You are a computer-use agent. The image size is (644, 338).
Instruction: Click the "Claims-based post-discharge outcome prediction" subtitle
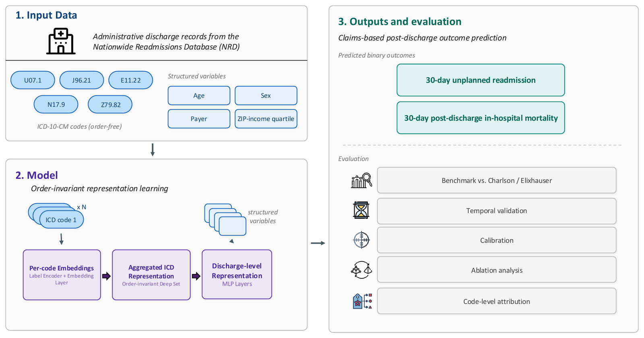(x=422, y=38)
